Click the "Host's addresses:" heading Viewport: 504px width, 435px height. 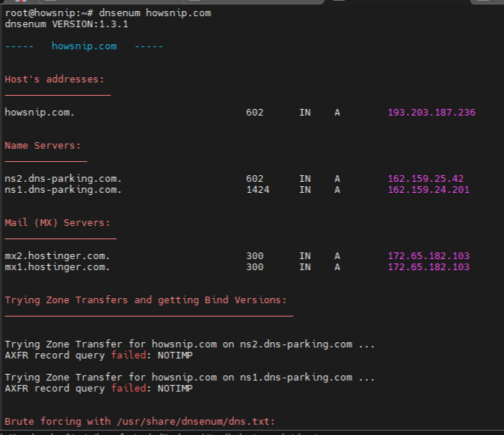click(54, 79)
